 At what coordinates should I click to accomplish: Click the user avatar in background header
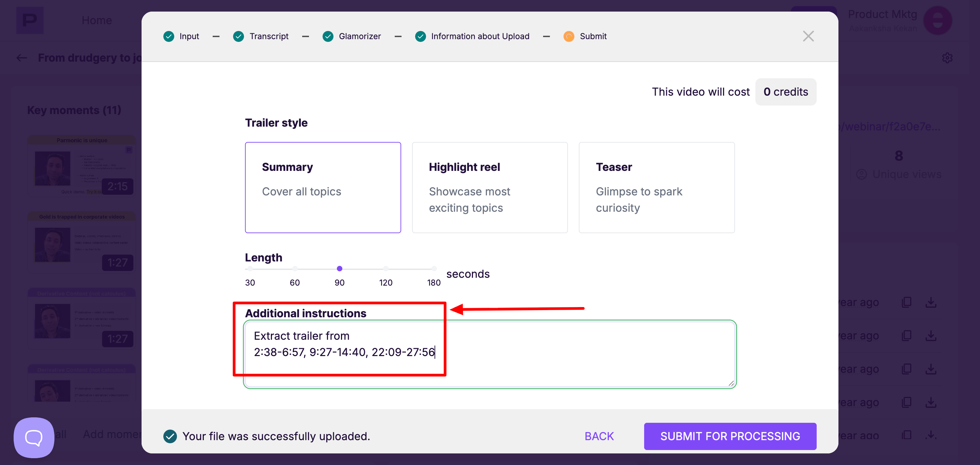[938, 20]
